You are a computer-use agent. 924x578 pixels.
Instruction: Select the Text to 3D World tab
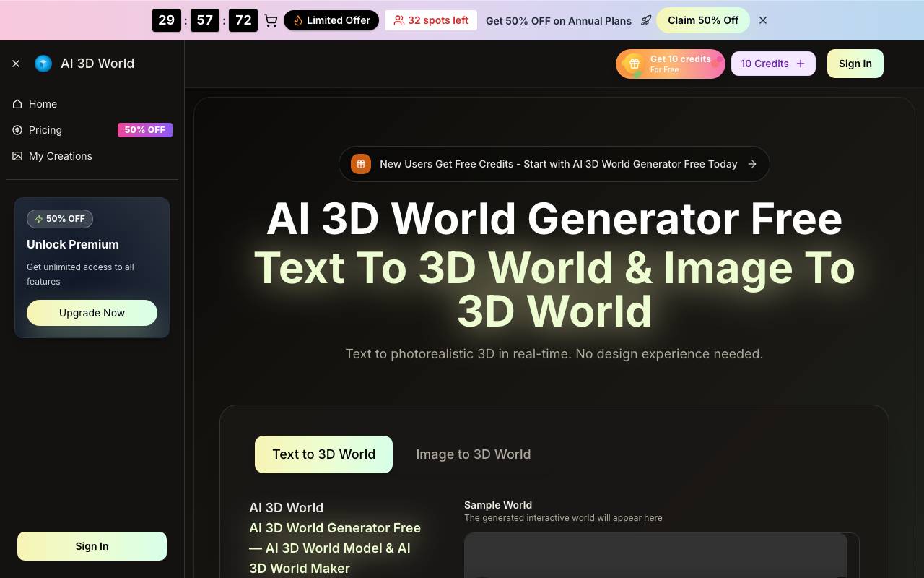[323, 454]
